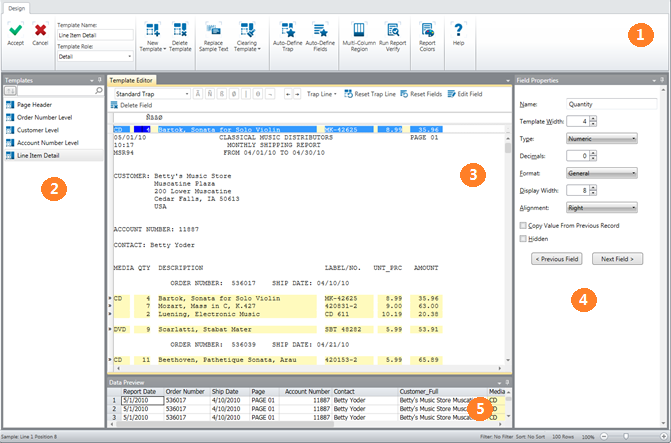The image size is (671, 443).
Task: Switch to the Design ribbon tab
Action: [16, 7]
